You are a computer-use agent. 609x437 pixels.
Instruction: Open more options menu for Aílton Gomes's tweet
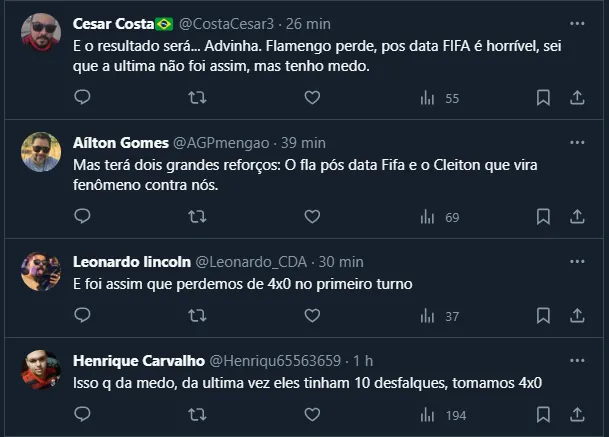point(577,142)
